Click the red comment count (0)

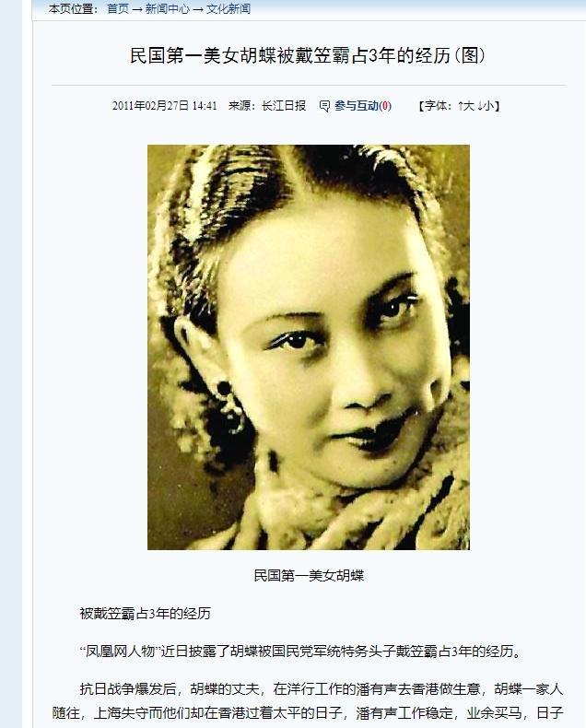pos(385,106)
